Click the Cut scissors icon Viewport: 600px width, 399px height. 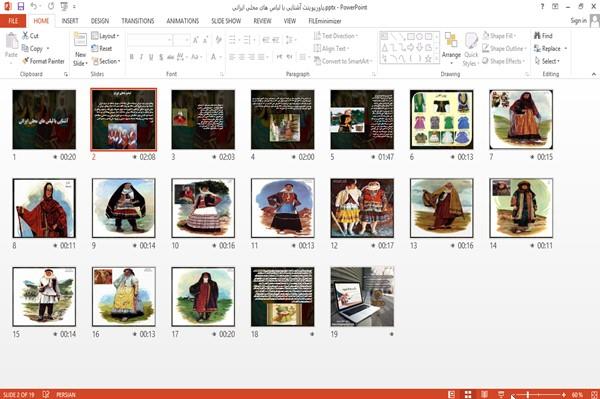(25, 36)
